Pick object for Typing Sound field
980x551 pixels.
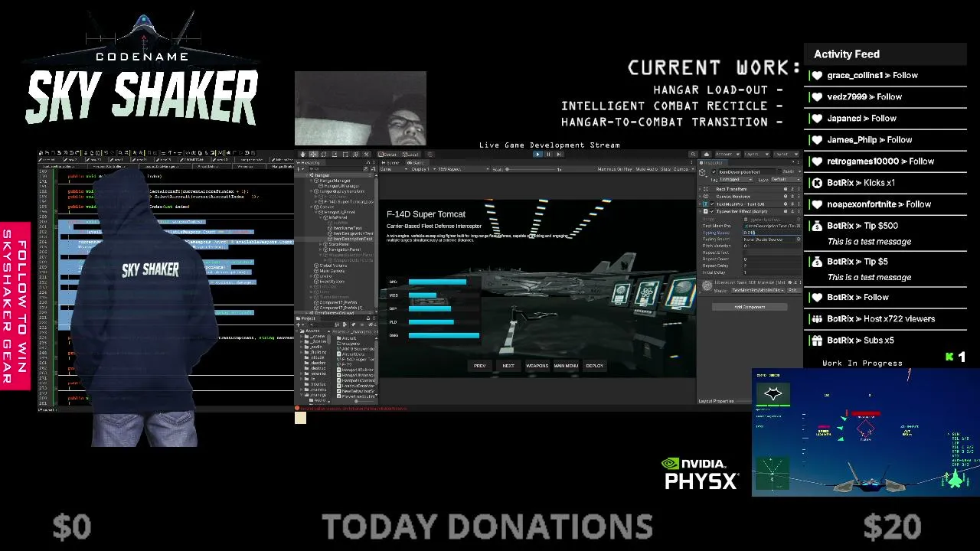click(x=799, y=240)
